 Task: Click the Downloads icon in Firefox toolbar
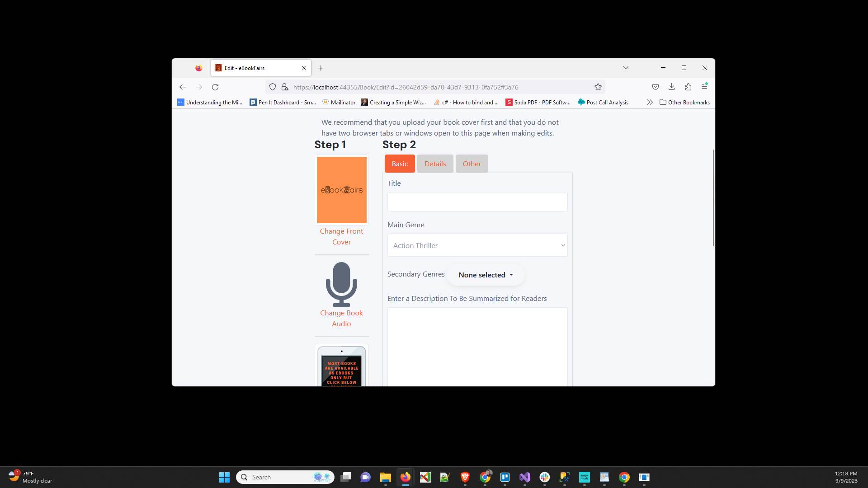671,87
